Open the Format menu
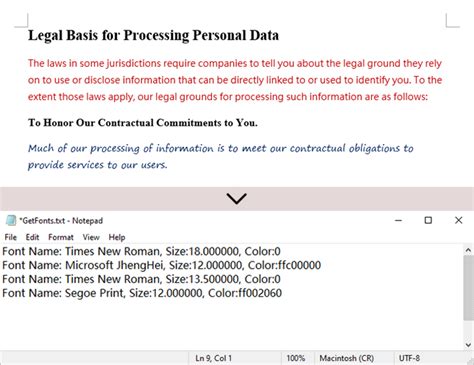Image resolution: width=474 pixels, height=365 pixels. [61, 237]
